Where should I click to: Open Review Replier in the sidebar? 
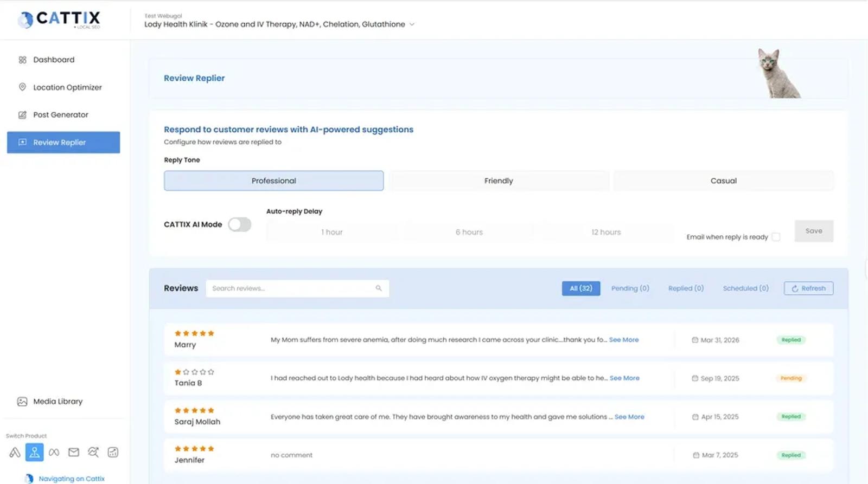[x=63, y=143]
